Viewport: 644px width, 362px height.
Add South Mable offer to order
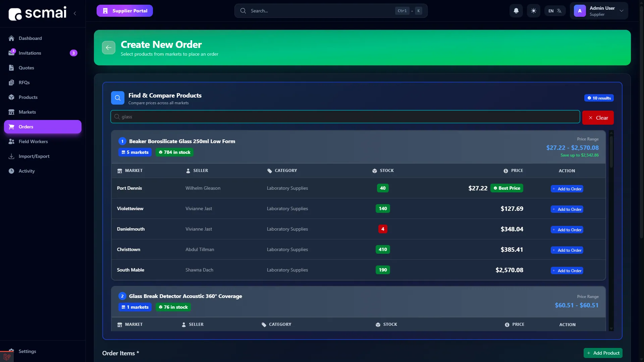tap(567, 270)
